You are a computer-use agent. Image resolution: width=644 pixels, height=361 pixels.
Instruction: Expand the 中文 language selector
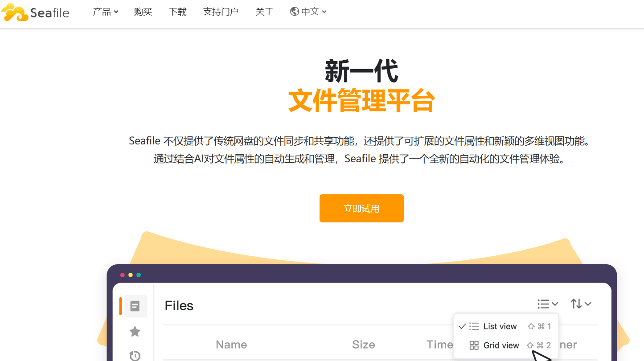[x=308, y=12]
